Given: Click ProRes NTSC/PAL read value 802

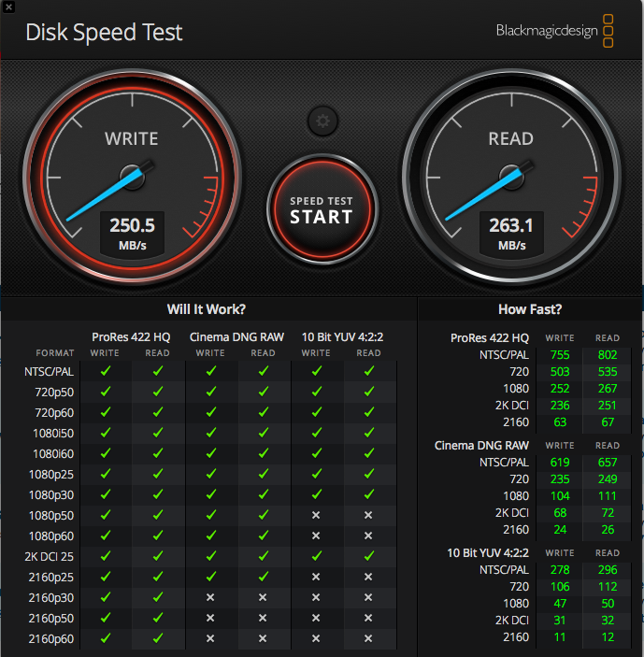Looking at the screenshot, I should (x=608, y=355).
